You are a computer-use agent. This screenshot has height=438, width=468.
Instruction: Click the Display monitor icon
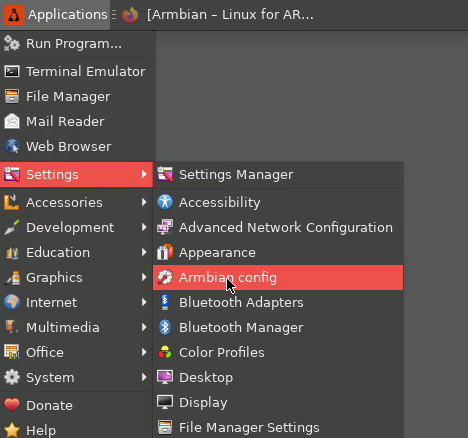coord(165,402)
